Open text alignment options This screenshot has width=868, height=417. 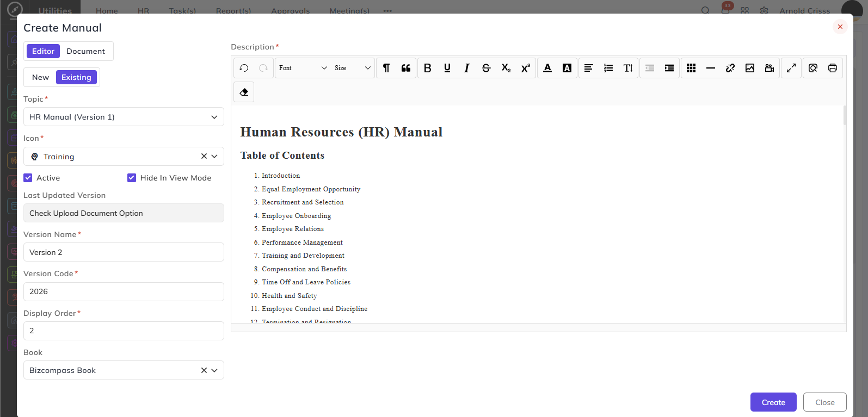click(589, 68)
